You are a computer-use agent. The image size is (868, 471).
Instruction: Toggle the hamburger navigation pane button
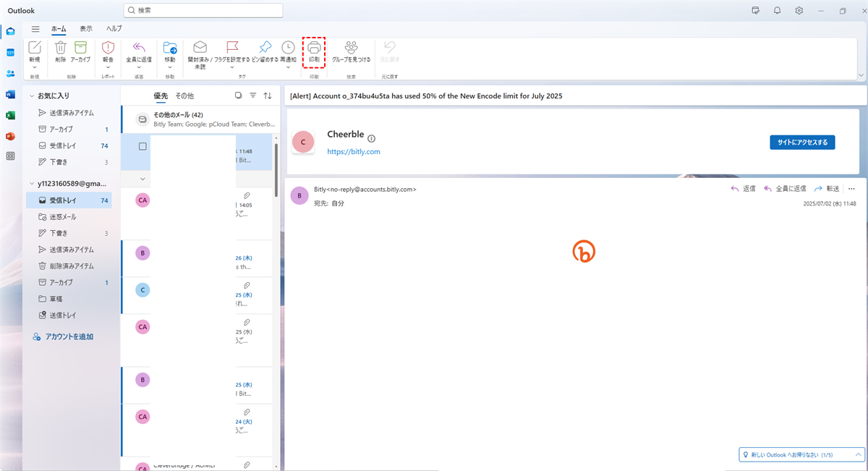point(35,29)
